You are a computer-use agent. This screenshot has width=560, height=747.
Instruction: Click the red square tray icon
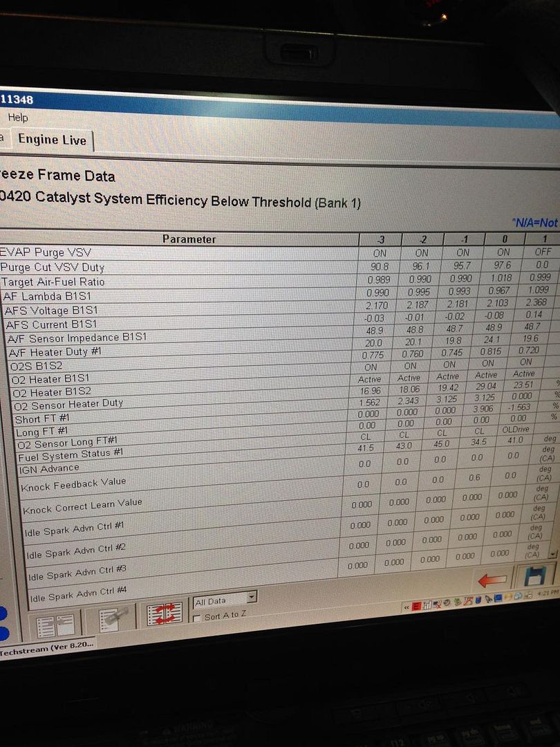click(x=417, y=606)
